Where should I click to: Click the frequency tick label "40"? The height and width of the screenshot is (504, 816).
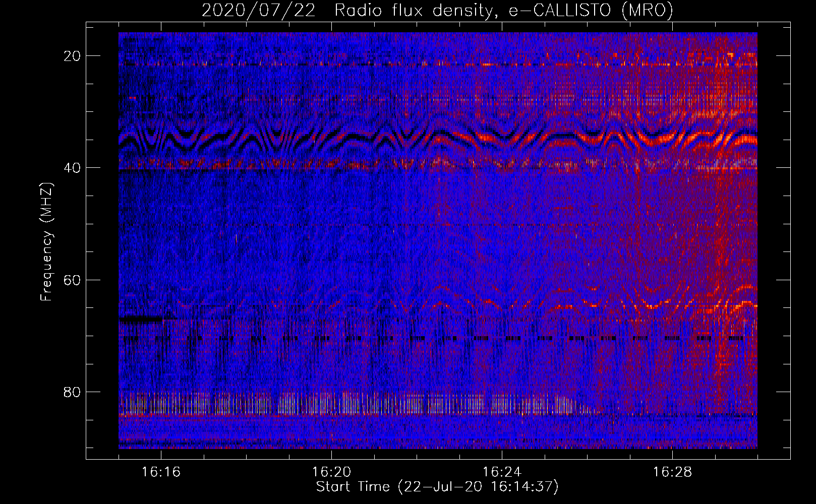(x=73, y=168)
